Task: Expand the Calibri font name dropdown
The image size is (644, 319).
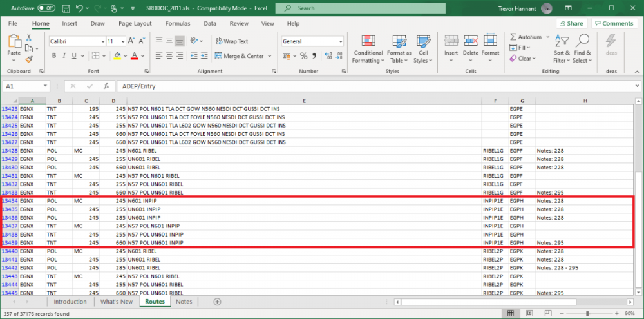Action: click(100, 41)
